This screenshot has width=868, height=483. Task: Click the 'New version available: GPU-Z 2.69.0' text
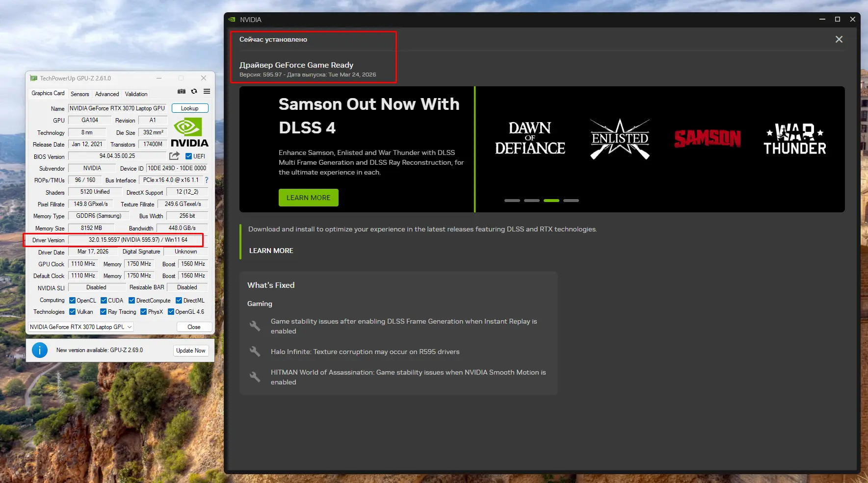pos(100,350)
